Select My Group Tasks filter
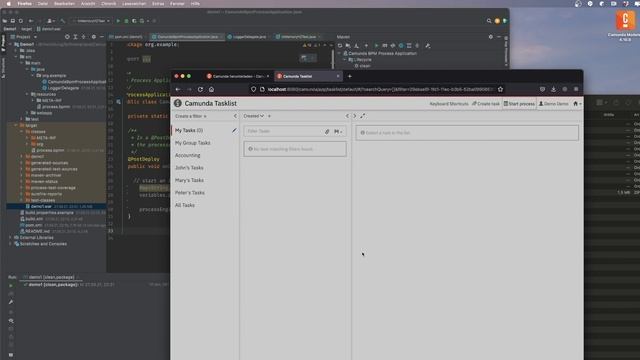This screenshot has height=360, width=640. pyautogui.click(x=193, y=143)
